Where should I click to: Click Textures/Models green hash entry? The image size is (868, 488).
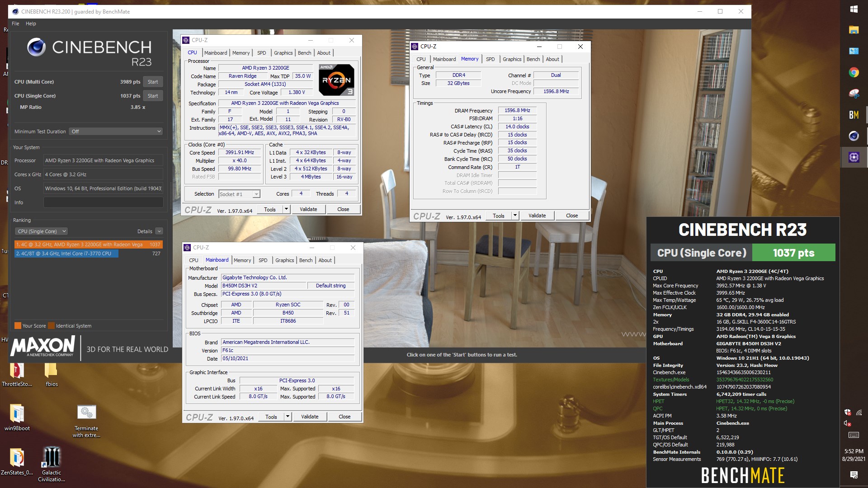point(745,380)
